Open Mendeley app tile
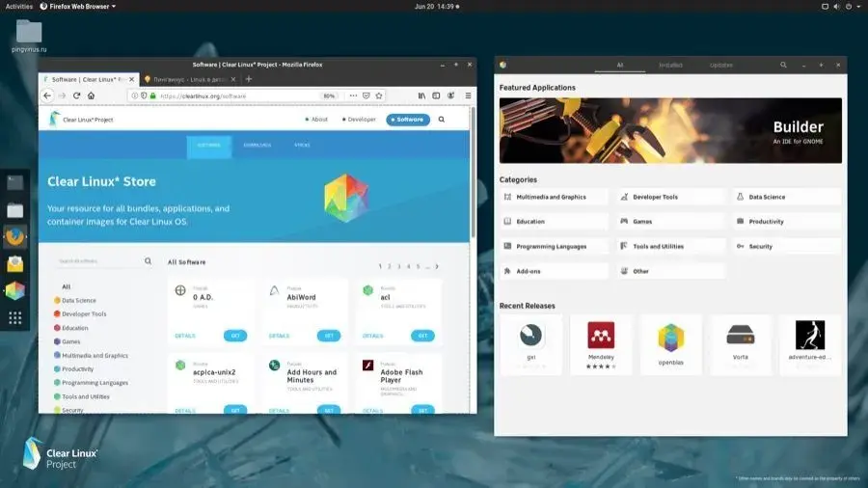868x488 pixels. point(601,344)
